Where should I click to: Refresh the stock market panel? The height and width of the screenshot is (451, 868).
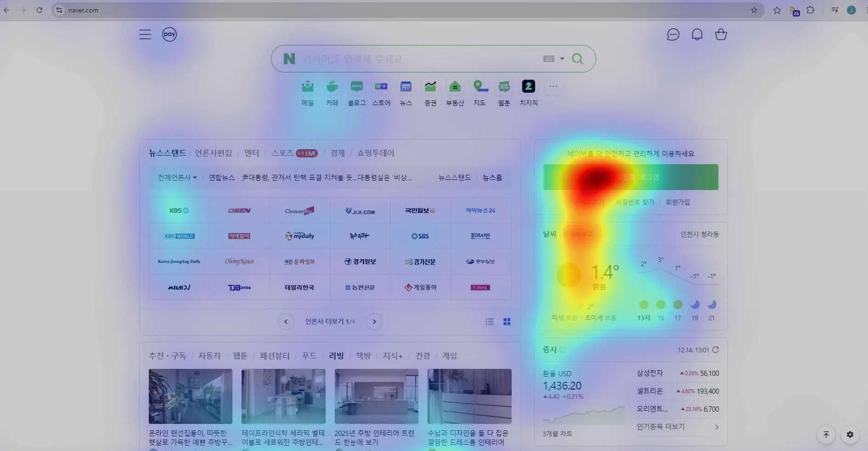click(x=716, y=350)
